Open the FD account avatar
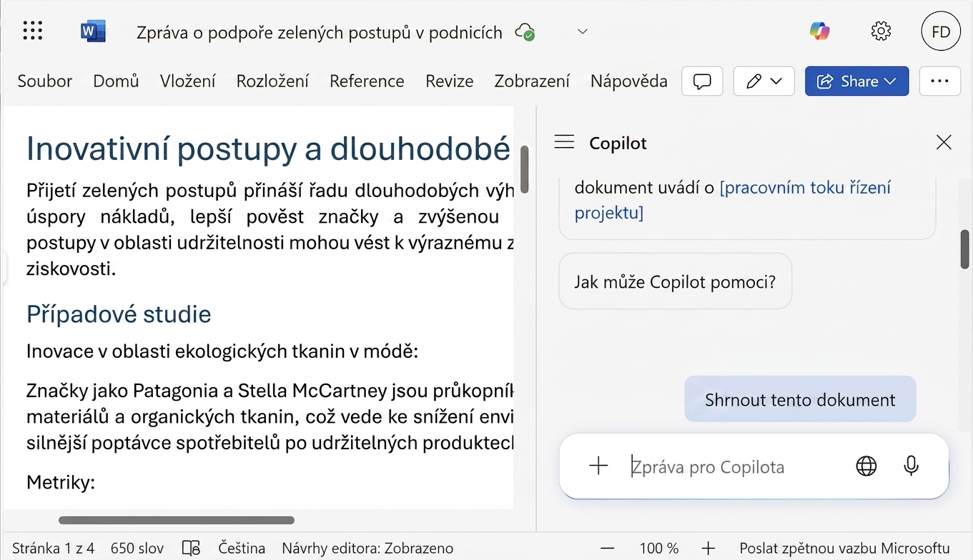The image size is (973, 560). [x=941, y=31]
